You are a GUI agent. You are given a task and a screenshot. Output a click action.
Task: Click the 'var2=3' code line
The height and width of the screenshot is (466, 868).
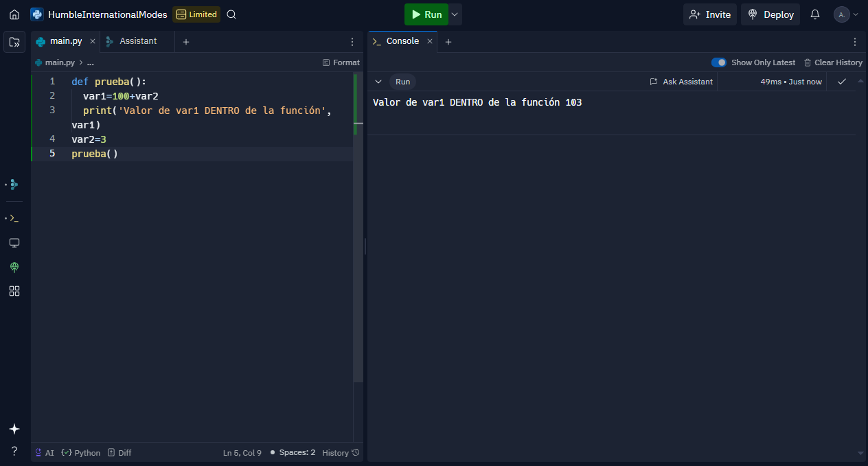[x=89, y=139]
